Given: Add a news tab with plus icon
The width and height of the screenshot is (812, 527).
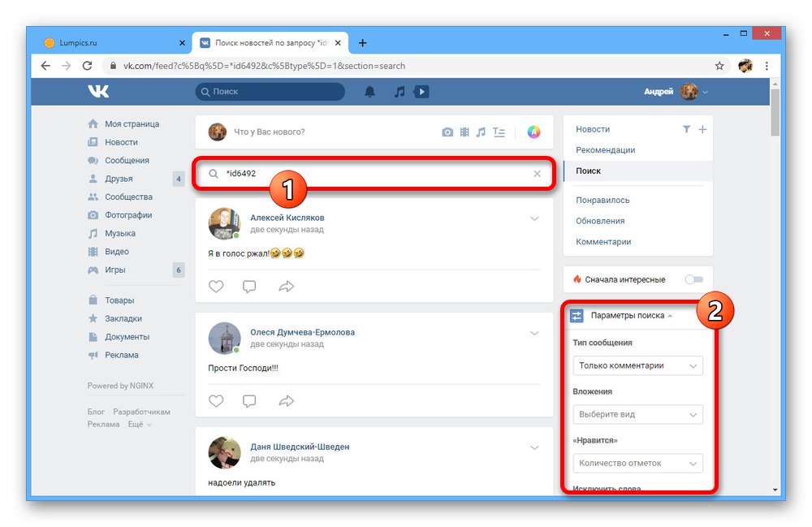Looking at the screenshot, I should coord(702,129).
